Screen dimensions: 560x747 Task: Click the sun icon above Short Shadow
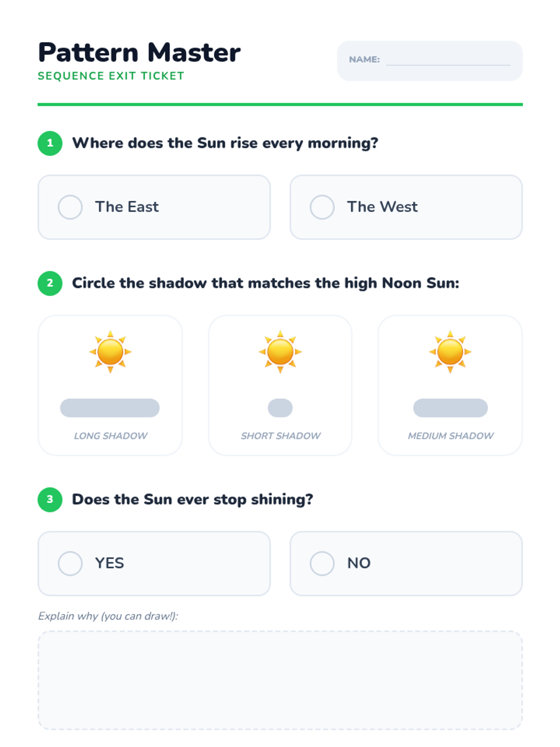point(280,352)
